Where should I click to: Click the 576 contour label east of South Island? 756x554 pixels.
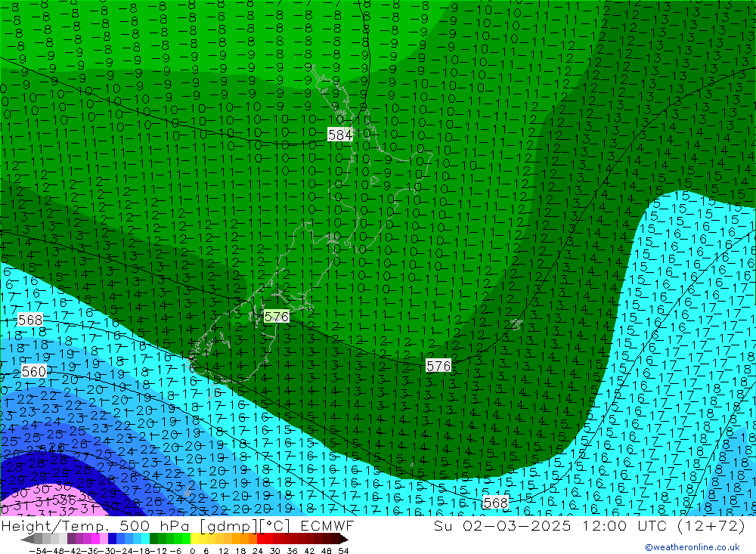tap(438, 366)
